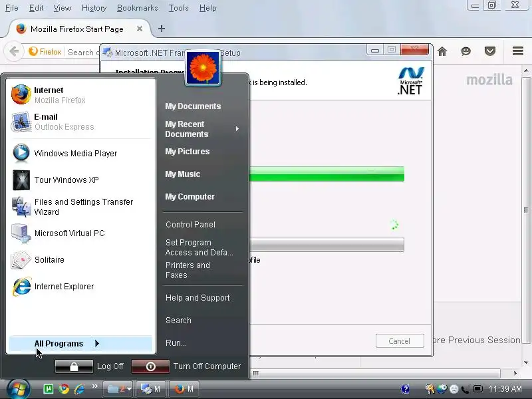Click the folder group taskbar button
Image resolution: width=532 pixels, height=399 pixels.
click(118, 389)
